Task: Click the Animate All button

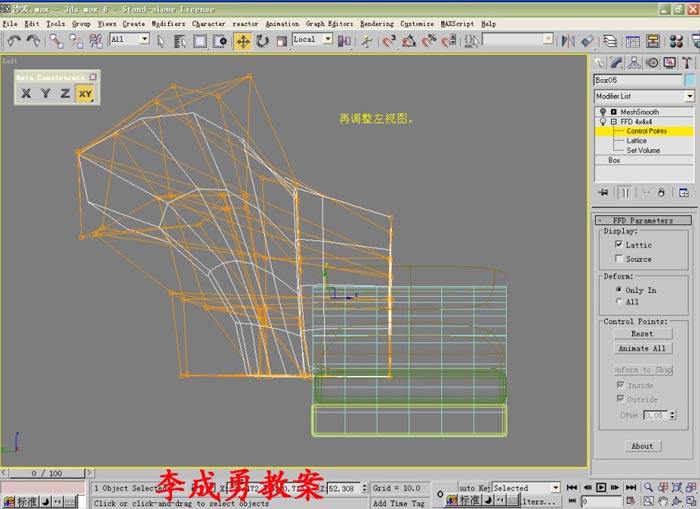Action: (x=643, y=348)
